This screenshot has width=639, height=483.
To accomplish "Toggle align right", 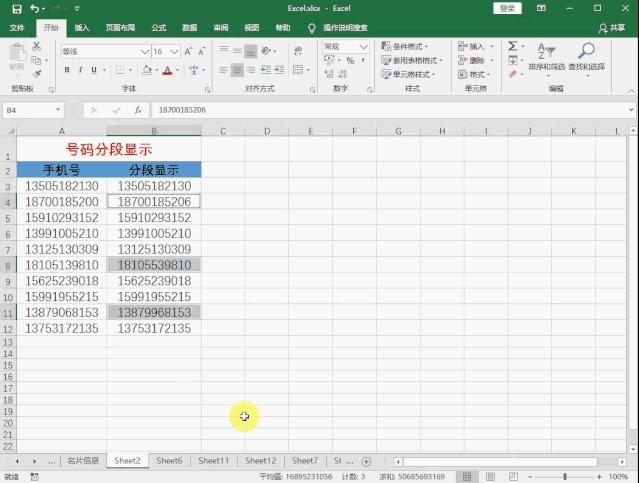I will coord(251,70).
